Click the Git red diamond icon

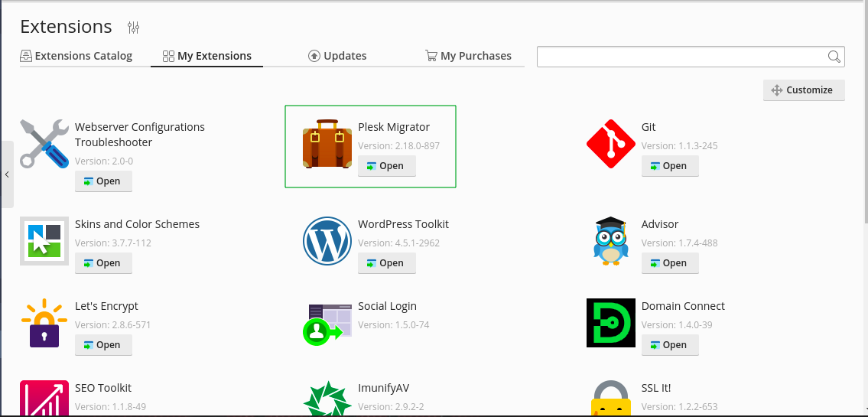[610, 144]
